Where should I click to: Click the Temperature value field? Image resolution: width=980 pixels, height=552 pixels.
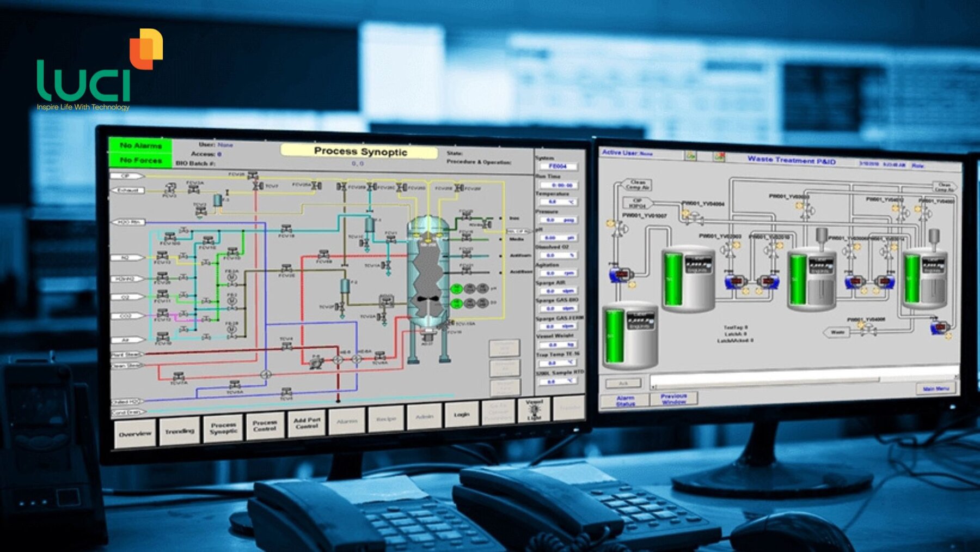tap(557, 202)
